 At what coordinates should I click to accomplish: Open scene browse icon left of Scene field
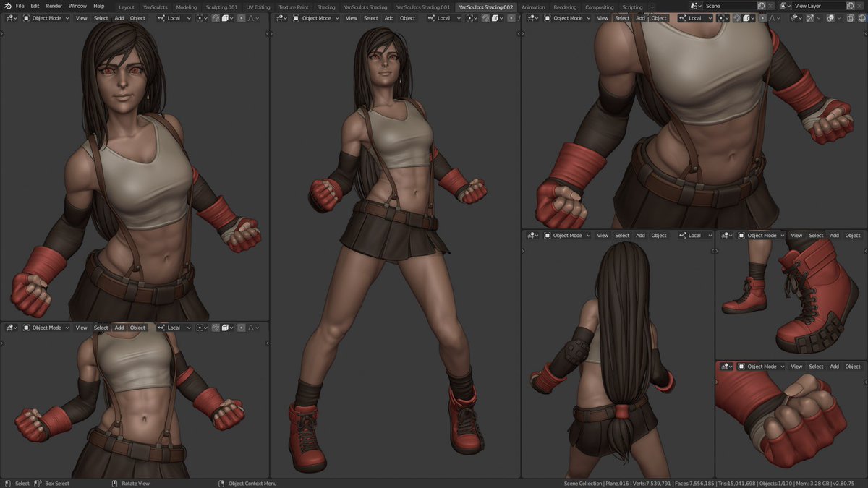(697, 6)
